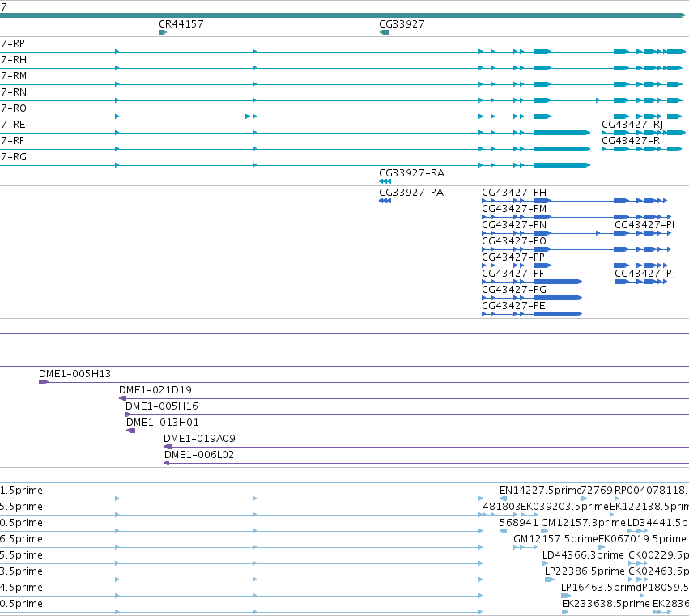Select the CG33927 gene arrow glyph
This screenshot has height=616, width=689.
click(x=384, y=32)
